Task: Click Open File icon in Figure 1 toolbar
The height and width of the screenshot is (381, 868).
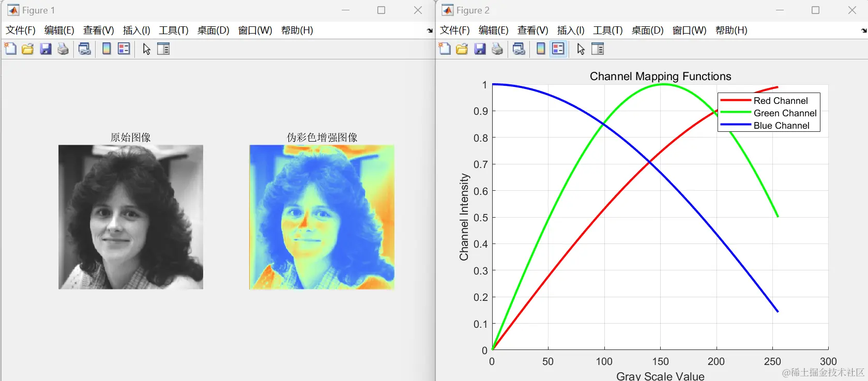Action: pyautogui.click(x=28, y=49)
